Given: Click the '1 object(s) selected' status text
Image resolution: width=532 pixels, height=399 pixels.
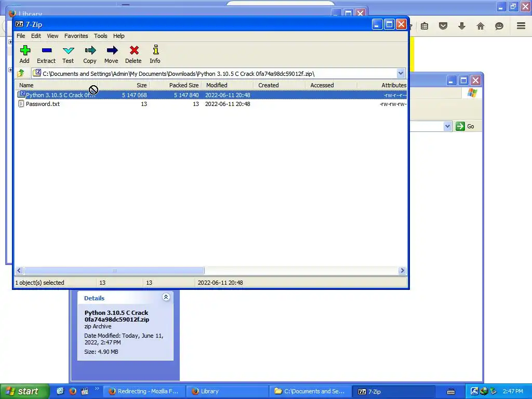Looking at the screenshot, I should 39,283.
